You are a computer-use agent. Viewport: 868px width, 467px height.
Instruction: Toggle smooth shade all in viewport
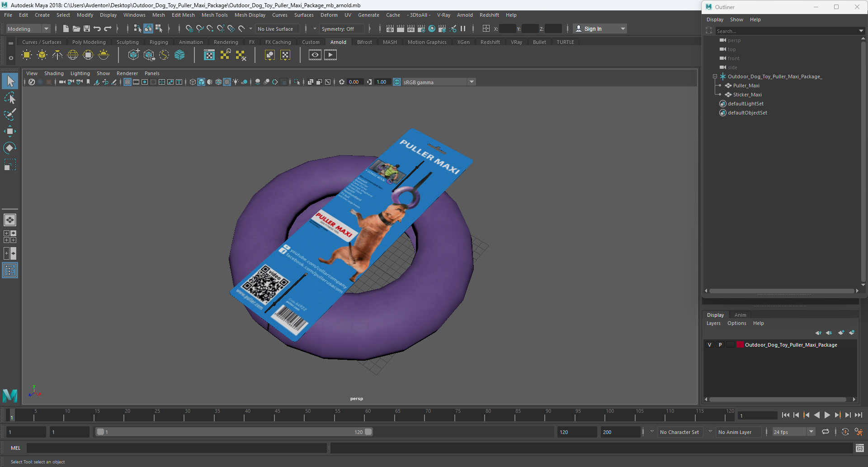click(201, 82)
